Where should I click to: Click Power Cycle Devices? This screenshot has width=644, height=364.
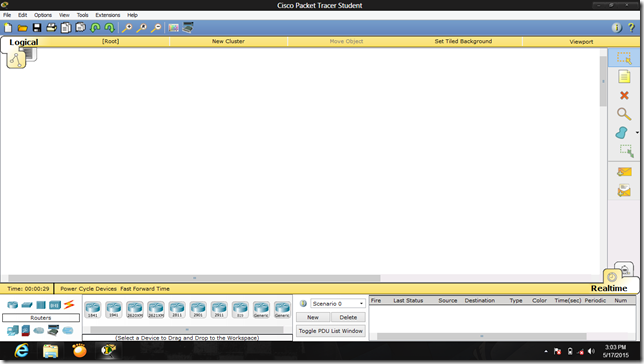[x=88, y=289]
